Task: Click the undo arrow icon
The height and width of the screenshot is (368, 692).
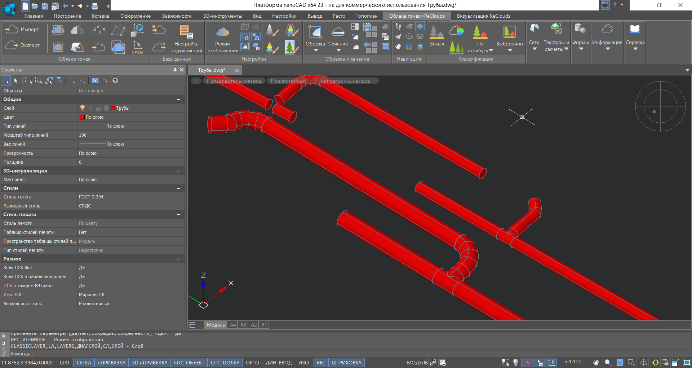Action: pos(66,6)
